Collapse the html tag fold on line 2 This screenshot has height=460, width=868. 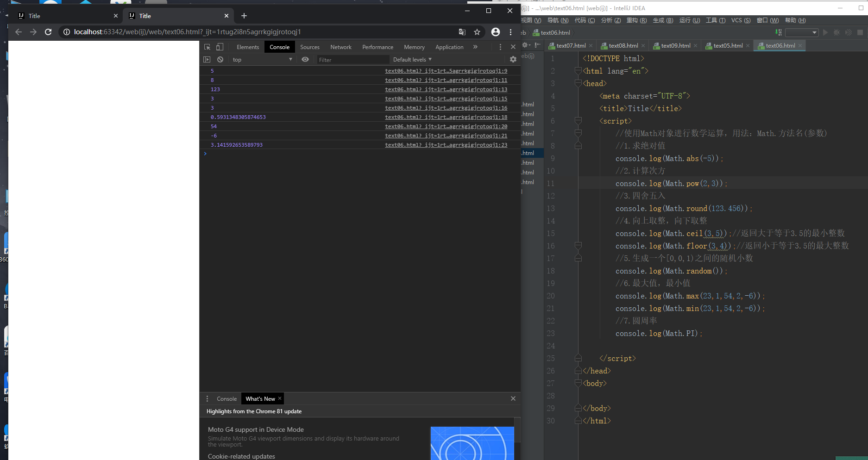tap(578, 71)
